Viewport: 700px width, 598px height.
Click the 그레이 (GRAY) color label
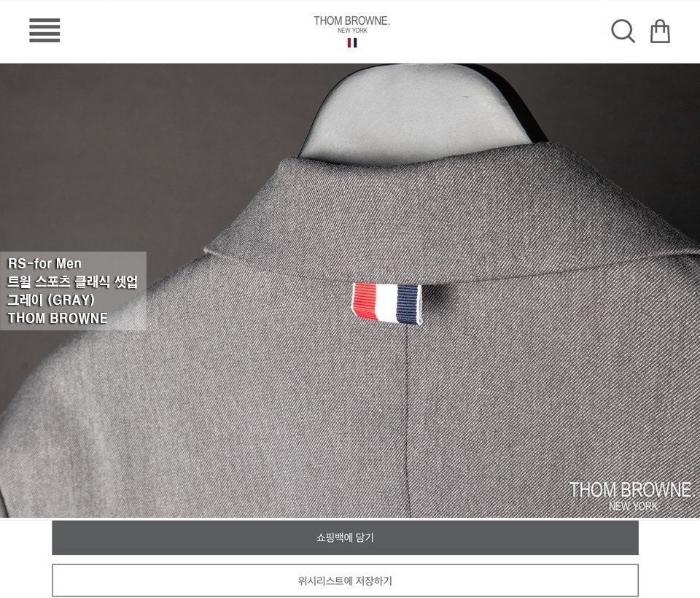pos(51,300)
